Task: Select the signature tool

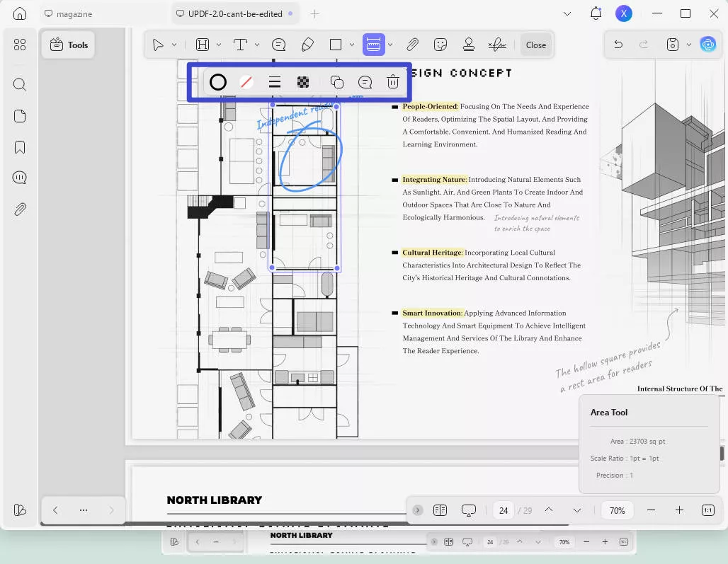Action: pyautogui.click(x=497, y=44)
